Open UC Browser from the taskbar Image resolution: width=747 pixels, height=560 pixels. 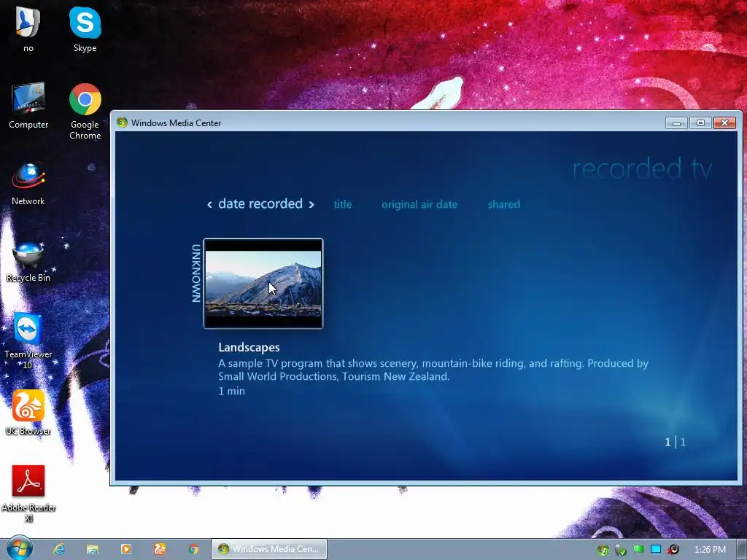[x=160, y=549]
